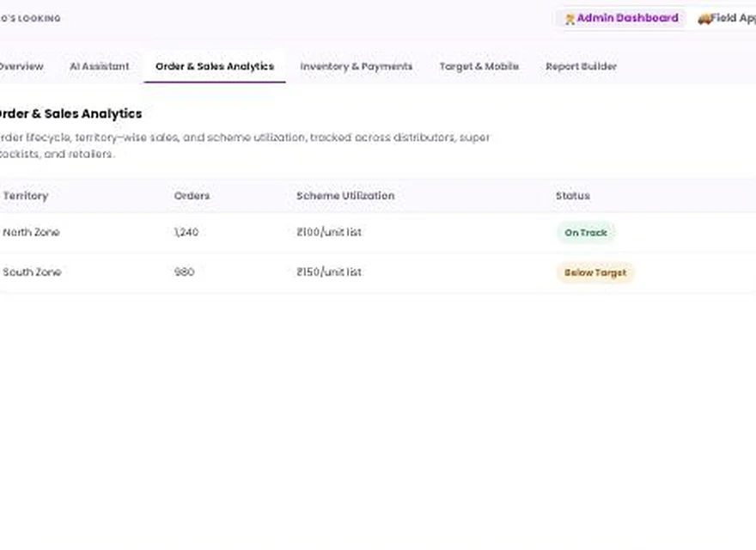Open the Target & Mobile tab
The image size is (756, 550).
(x=479, y=66)
